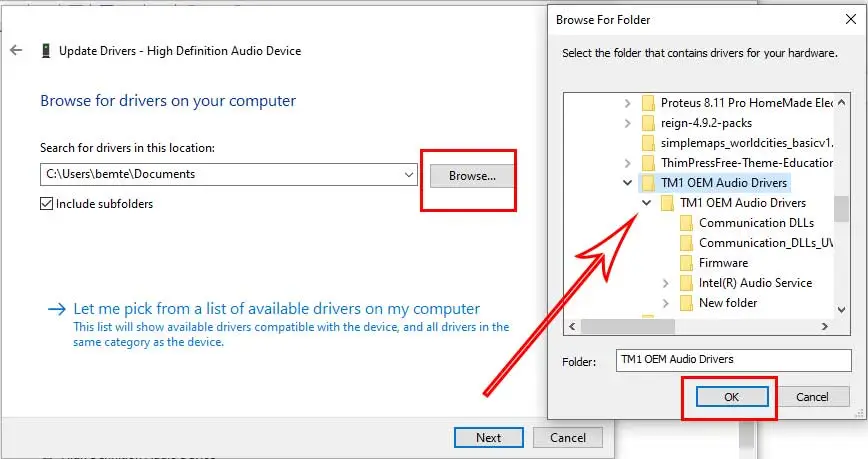
Task: Click the Intel(R) Audio Service folder icon
Action: coord(686,283)
